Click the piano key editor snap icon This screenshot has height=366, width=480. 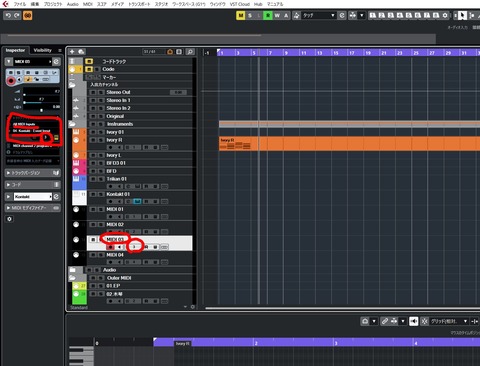coord(424,321)
